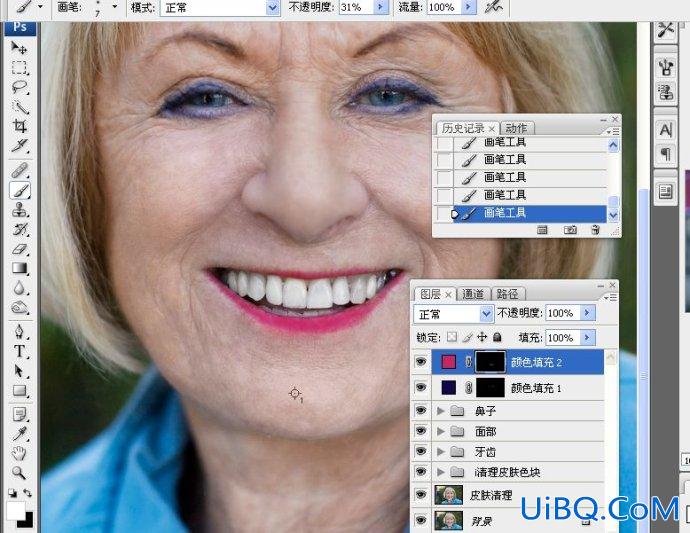Viewport: 690px width, 533px height.
Task: Click the foreground color swatch
Action: pyautogui.click(x=15, y=510)
